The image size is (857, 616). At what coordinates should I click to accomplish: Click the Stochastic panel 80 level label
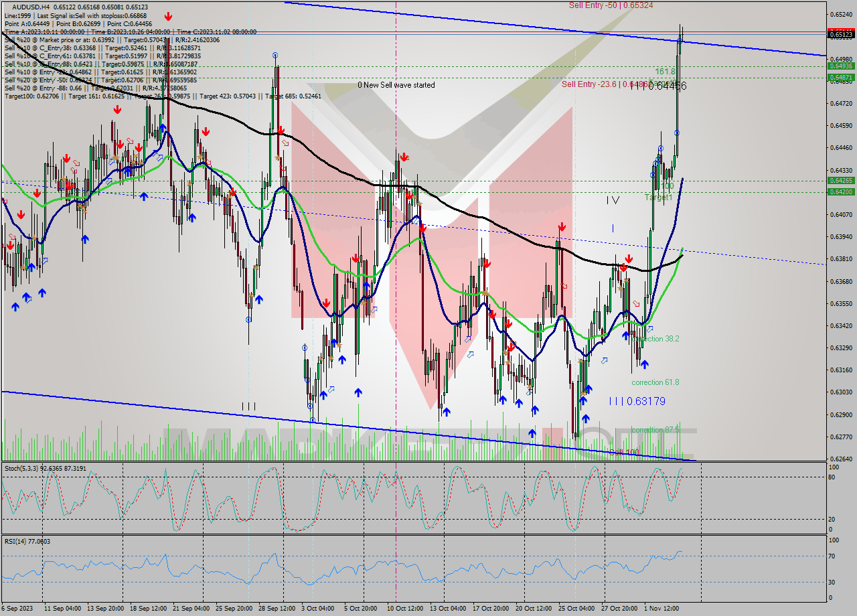click(x=831, y=477)
